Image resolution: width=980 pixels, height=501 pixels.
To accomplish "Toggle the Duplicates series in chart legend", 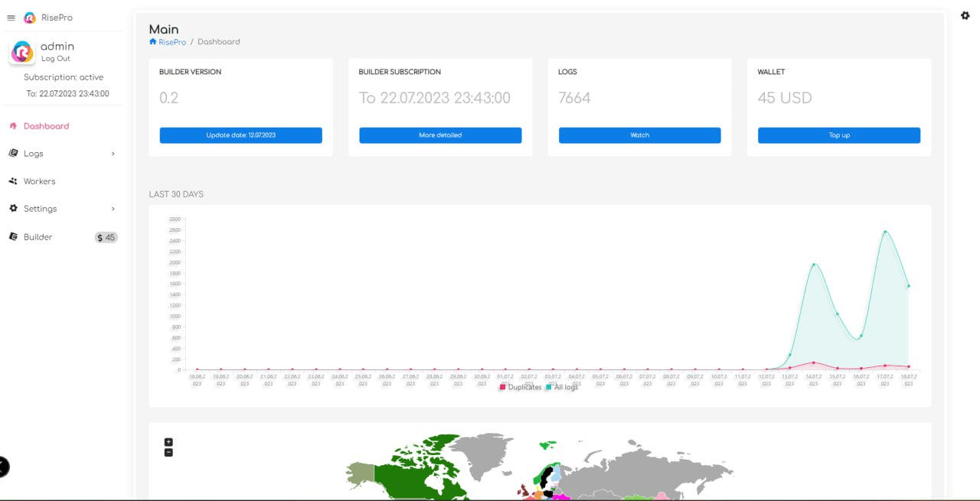I will (x=521, y=388).
